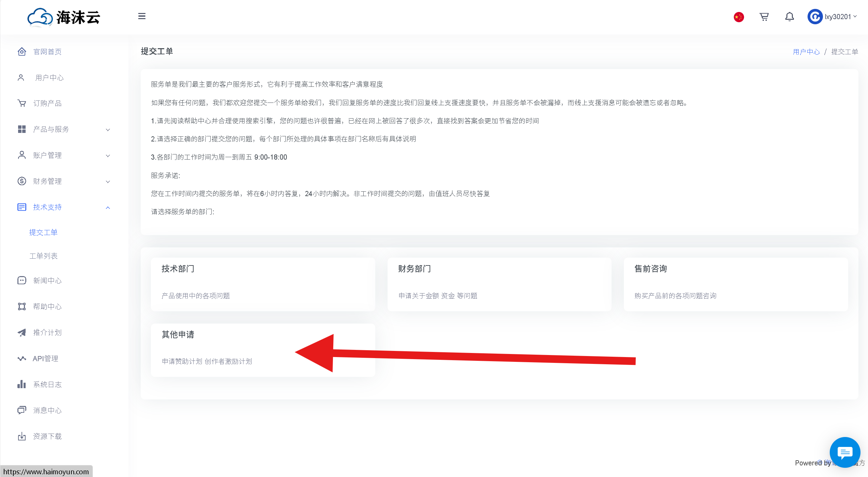The width and height of the screenshot is (868, 477).
Task: Select 工单列表 in the sidebar submenu
Action: coord(43,256)
